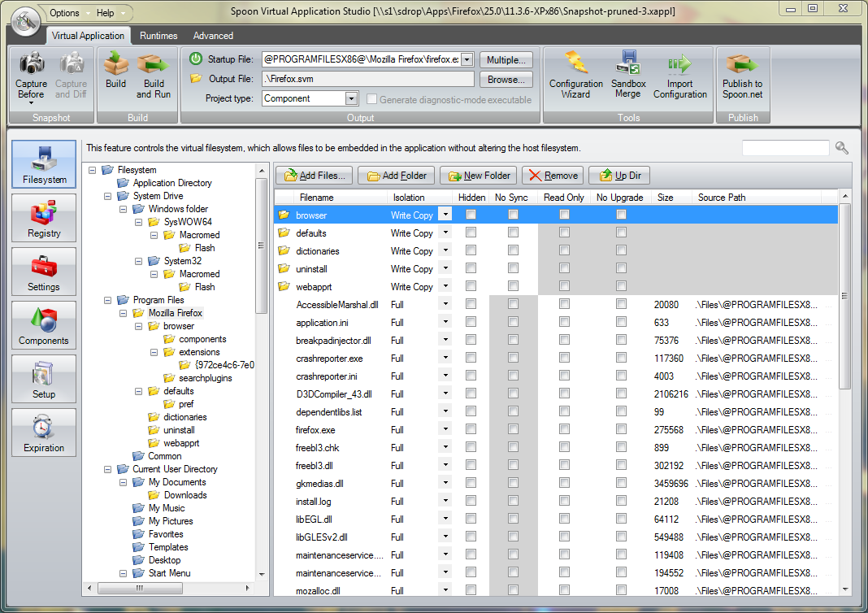
Task: Select the crashreporter.ini file row
Action: coord(556,376)
